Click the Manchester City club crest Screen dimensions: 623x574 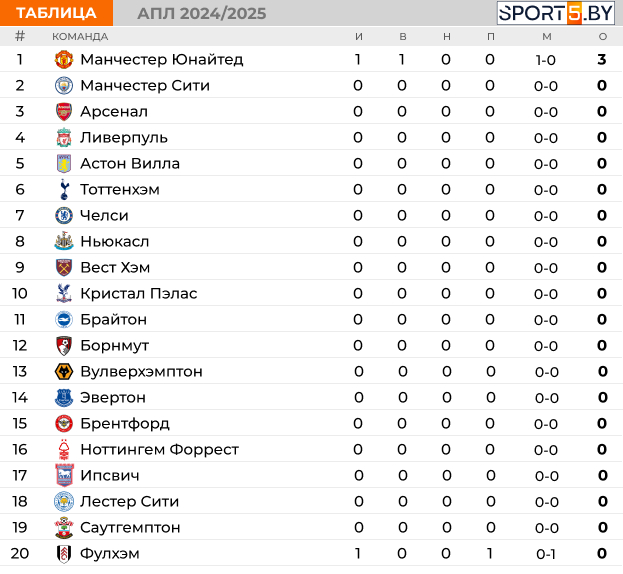[64, 86]
